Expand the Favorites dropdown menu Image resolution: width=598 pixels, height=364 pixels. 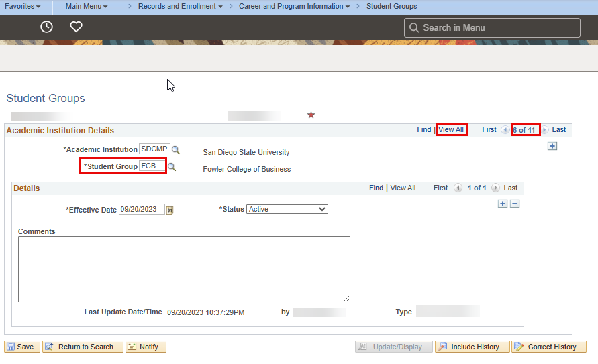point(23,7)
